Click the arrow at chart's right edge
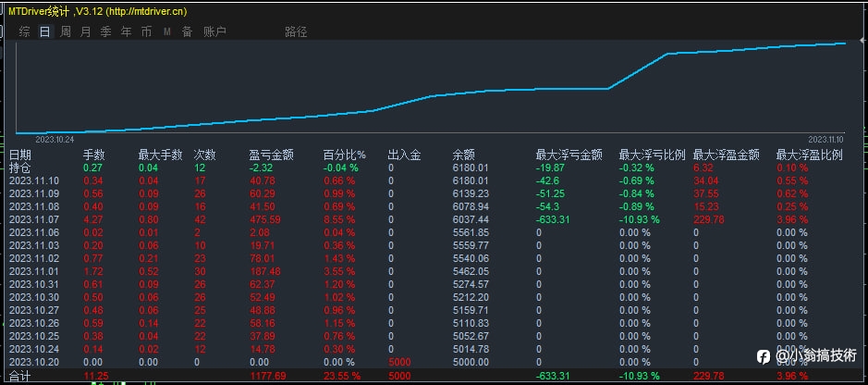 coord(863,41)
